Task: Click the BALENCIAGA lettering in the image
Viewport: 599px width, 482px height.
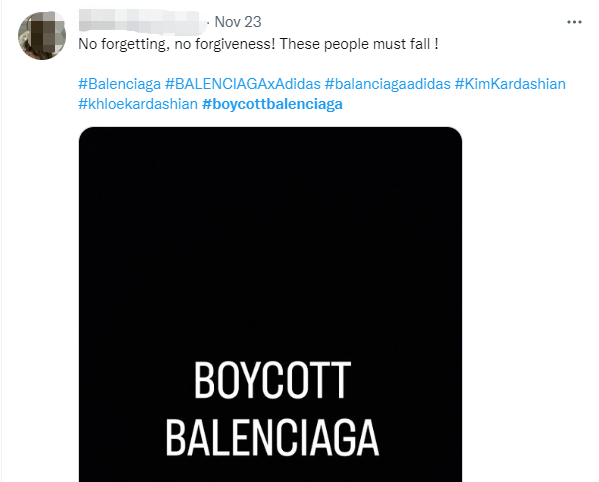Action: [272, 437]
